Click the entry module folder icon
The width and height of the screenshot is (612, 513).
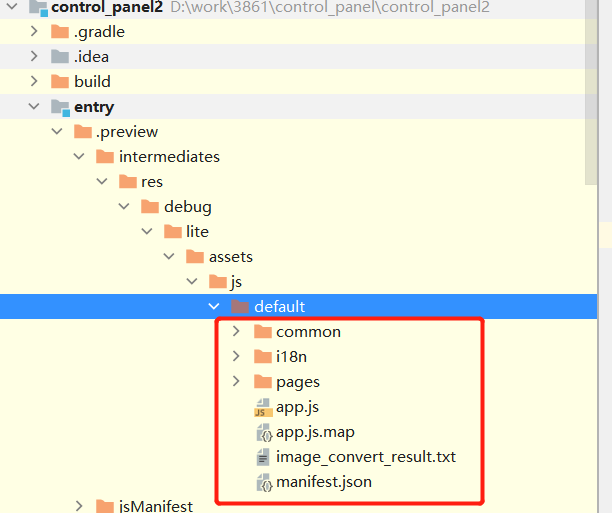click(x=60, y=107)
